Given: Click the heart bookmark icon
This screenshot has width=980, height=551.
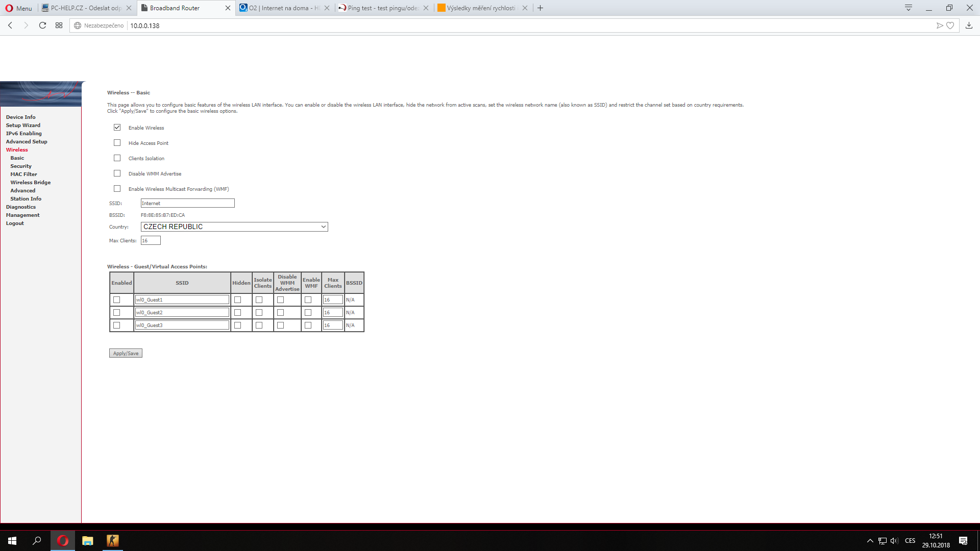Looking at the screenshot, I should point(950,26).
